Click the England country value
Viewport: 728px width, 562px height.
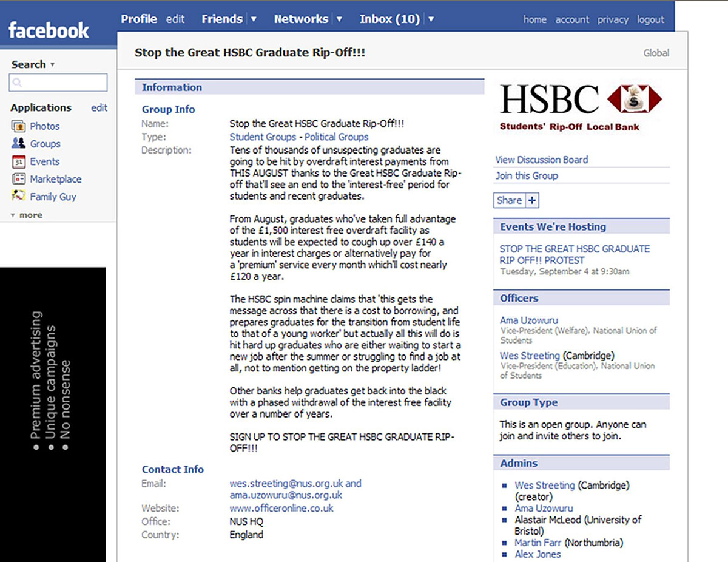coord(246,535)
